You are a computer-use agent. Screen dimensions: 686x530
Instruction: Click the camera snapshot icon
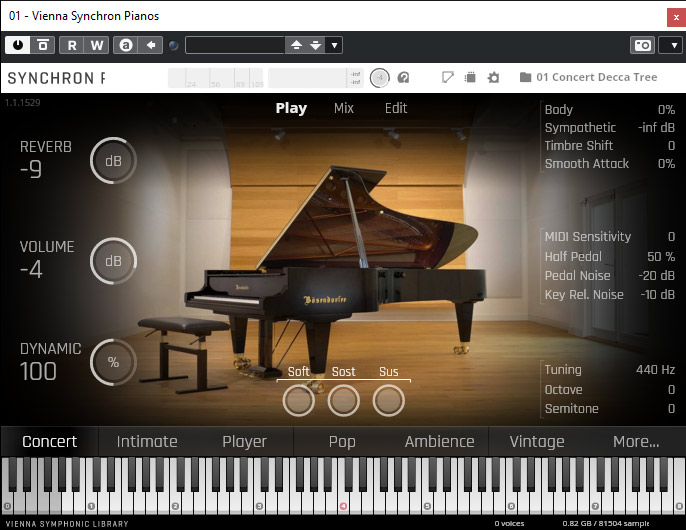[642, 45]
